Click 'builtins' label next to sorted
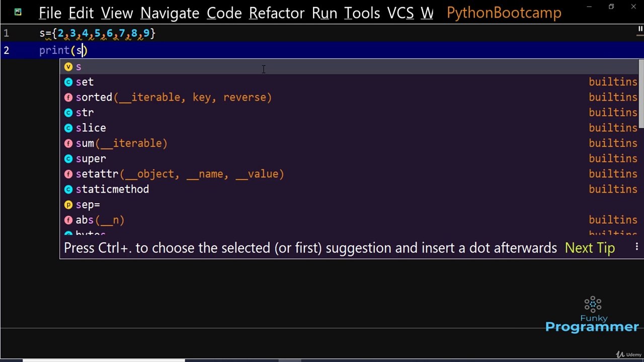644x362 pixels. tap(613, 97)
